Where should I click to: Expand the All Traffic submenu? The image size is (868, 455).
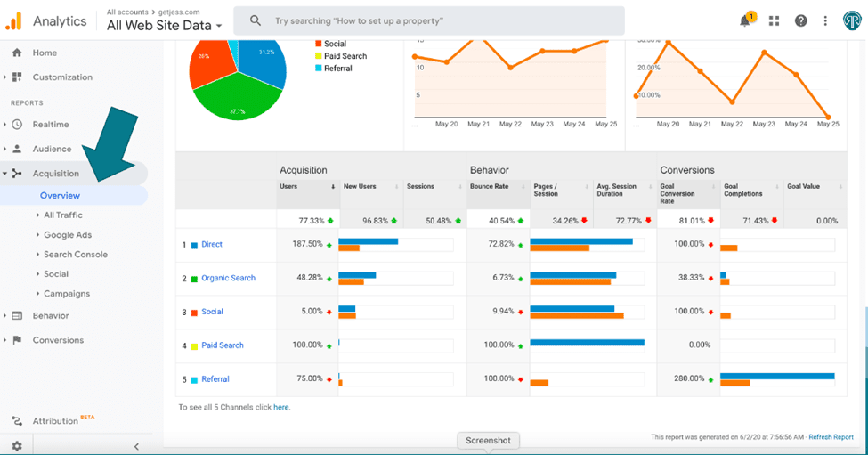pyautogui.click(x=62, y=215)
